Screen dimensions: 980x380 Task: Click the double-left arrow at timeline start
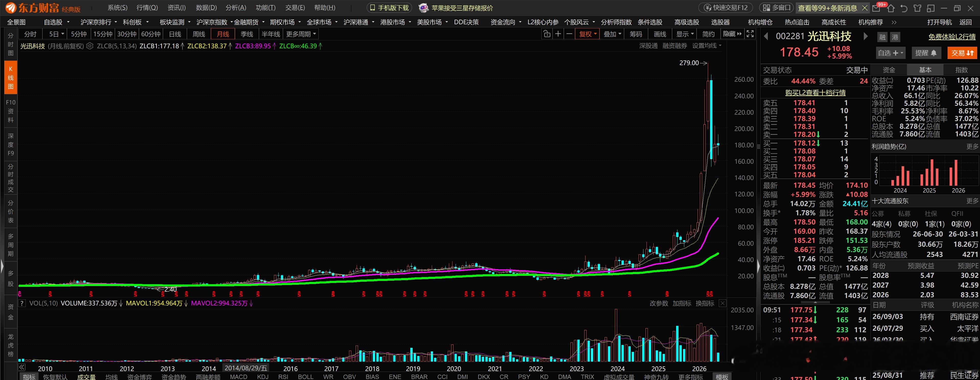22,367
